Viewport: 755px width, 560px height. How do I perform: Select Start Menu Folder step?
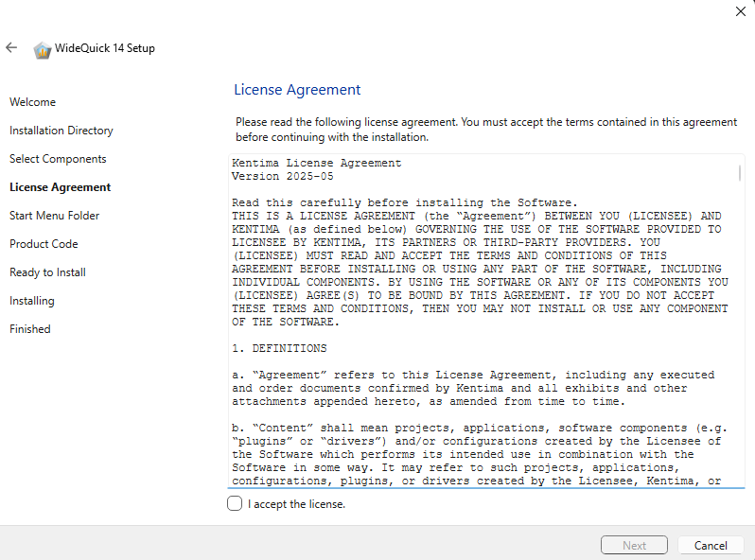(x=55, y=216)
